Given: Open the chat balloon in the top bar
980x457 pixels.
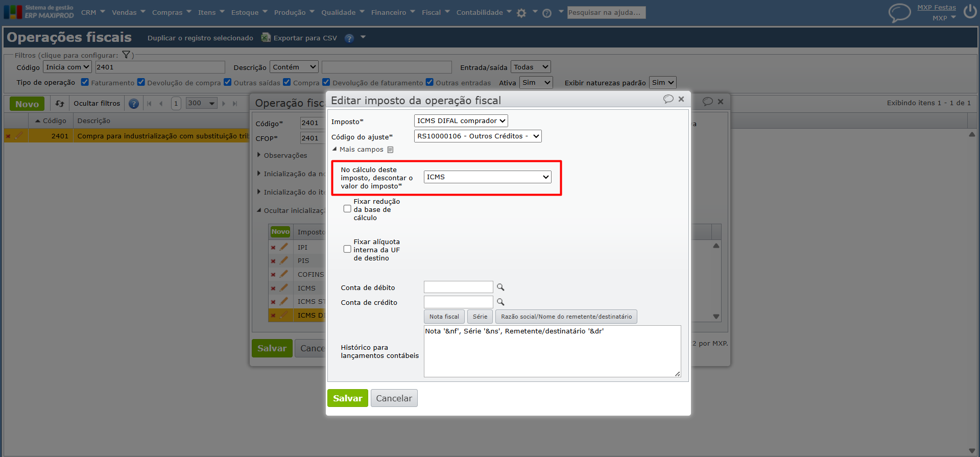Looking at the screenshot, I should coord(899,12).
